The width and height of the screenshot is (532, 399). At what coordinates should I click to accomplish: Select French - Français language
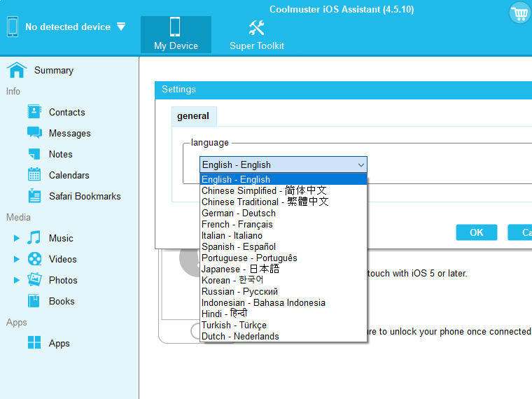tap(283, 224)
